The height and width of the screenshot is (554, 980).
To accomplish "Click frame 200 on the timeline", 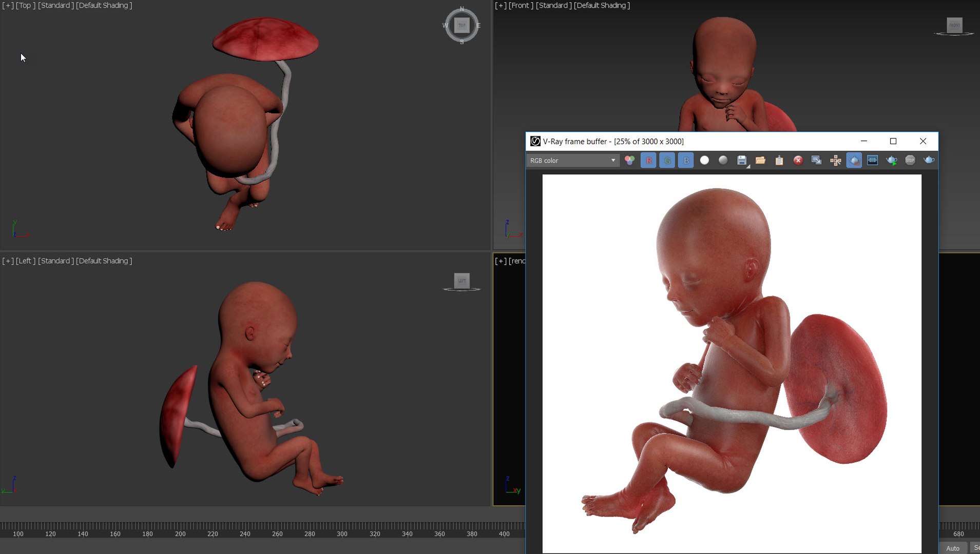I will (180, 533).
